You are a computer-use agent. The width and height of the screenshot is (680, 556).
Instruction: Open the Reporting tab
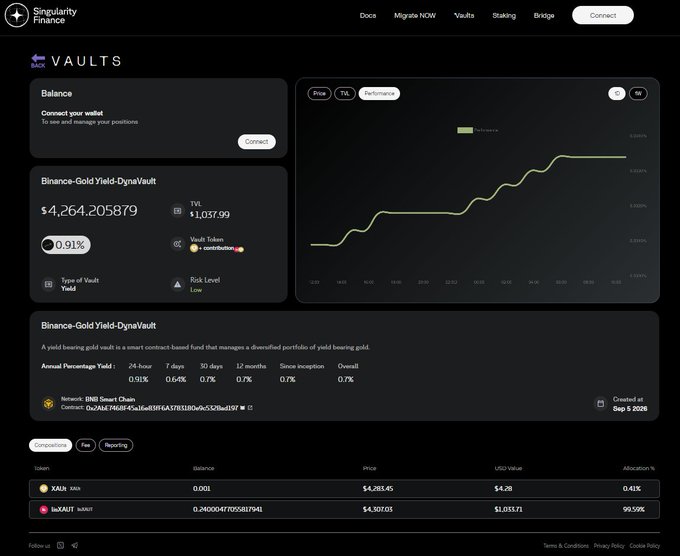(x=116, y=445)
